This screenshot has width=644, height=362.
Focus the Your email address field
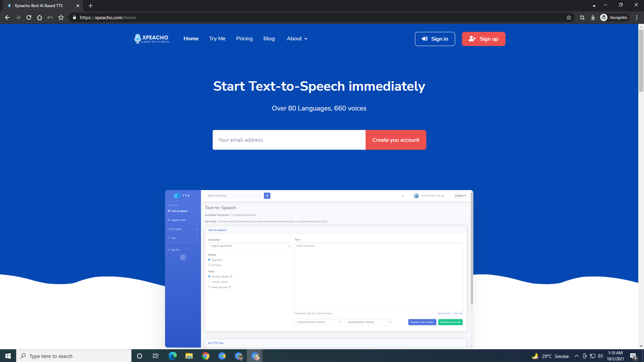coord(289,140)
